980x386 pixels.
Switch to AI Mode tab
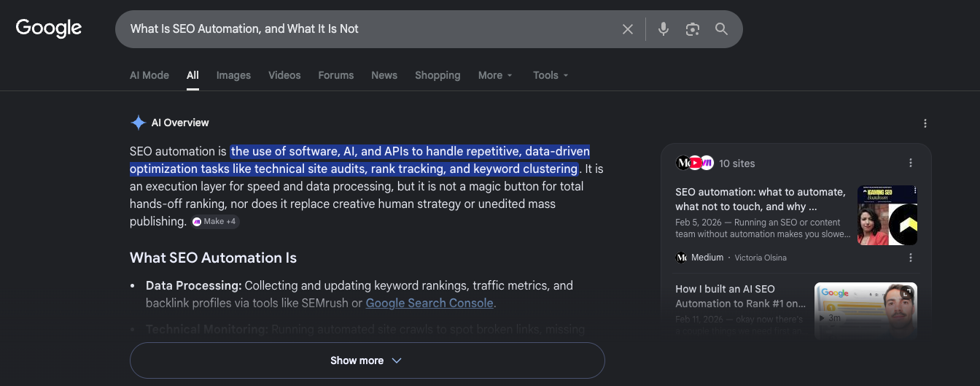pyautogui.click(x=149, y=75)
